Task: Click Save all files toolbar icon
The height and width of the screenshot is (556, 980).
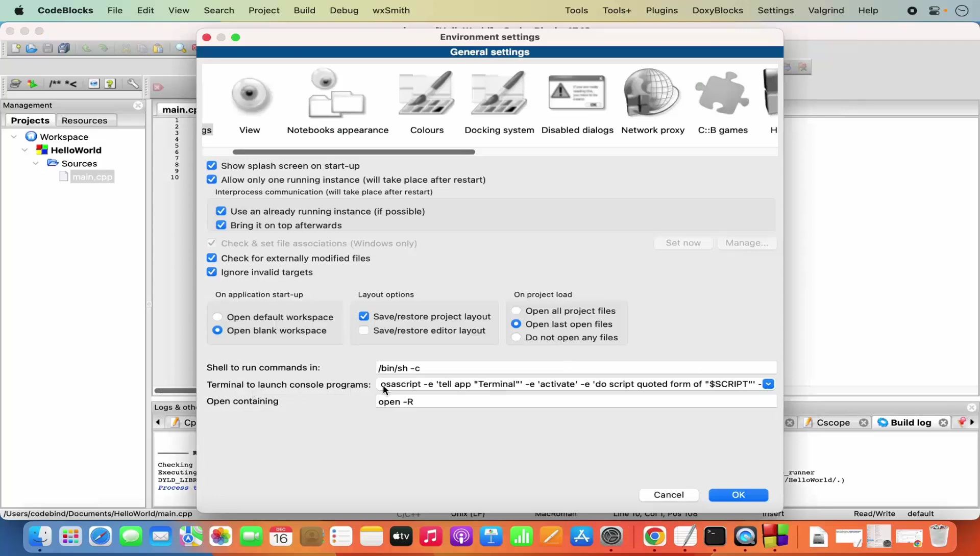Action: 64,48
